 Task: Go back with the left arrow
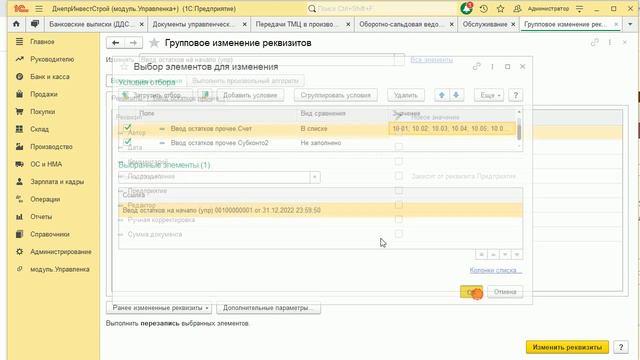coord(116,42)
